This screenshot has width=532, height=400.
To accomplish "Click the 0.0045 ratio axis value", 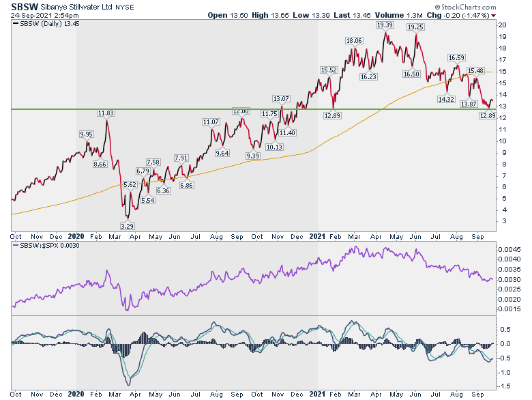I will pyautogui.click(x=509, y=250).
